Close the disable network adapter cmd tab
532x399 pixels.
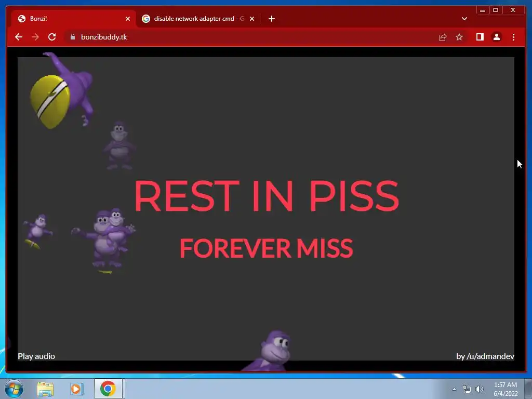point(252,19)
